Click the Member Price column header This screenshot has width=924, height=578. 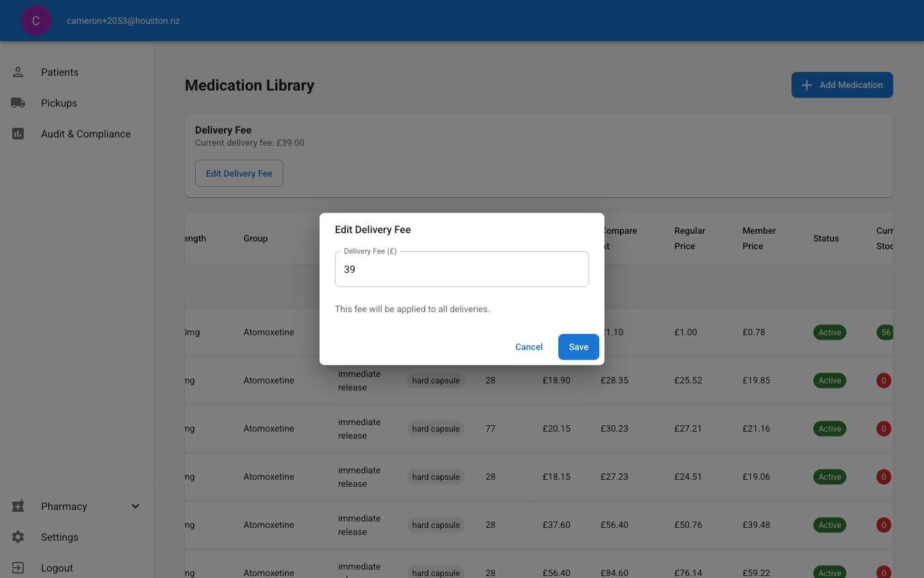click(759, 238)
